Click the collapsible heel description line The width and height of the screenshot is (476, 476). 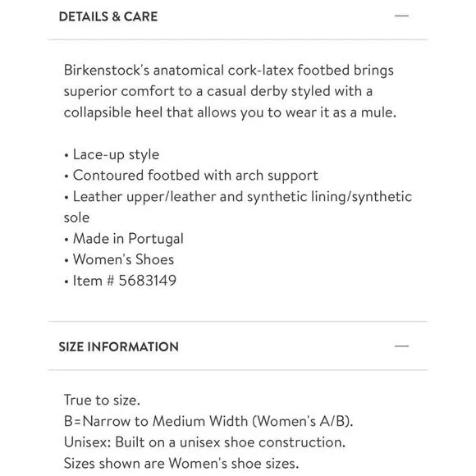click(x=230, y=112)
